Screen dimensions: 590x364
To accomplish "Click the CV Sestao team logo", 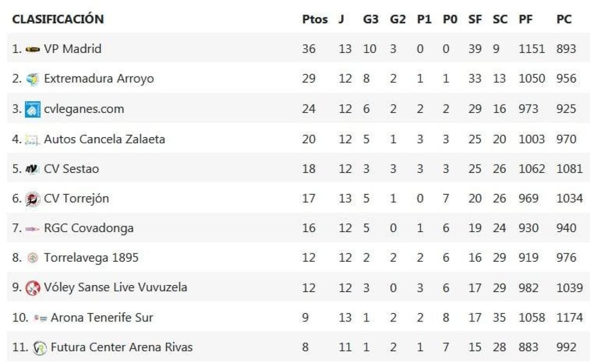I will 33,169.
